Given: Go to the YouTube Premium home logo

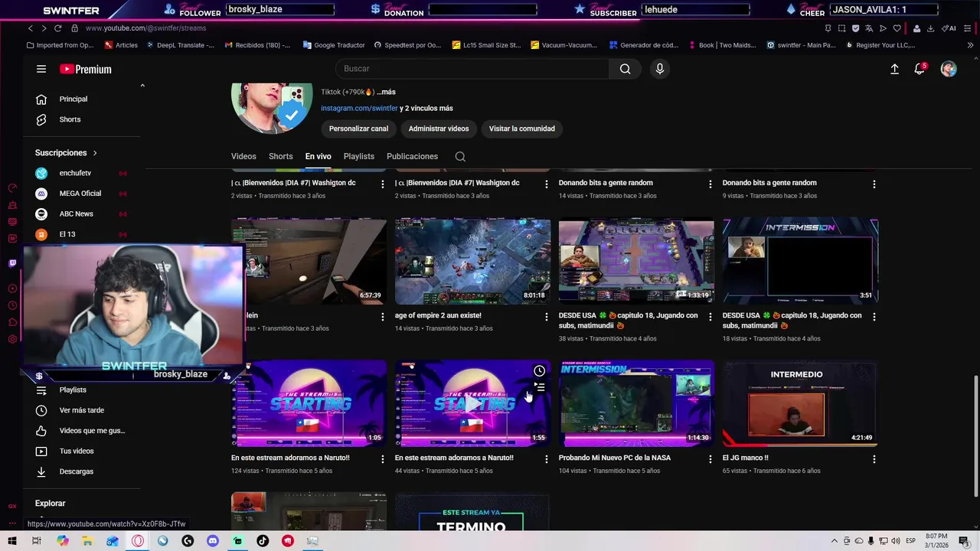Looking at the screenshot, I should 86,69.
